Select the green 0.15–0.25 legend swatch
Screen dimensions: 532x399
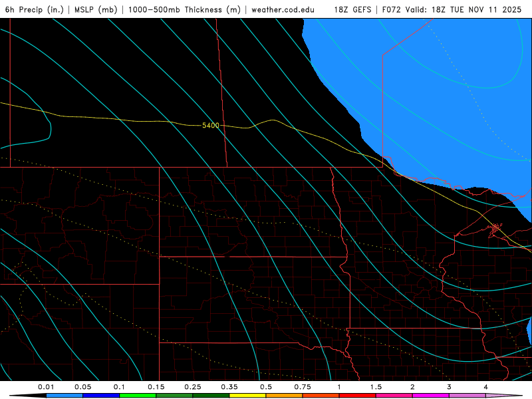tap(174, 396)
